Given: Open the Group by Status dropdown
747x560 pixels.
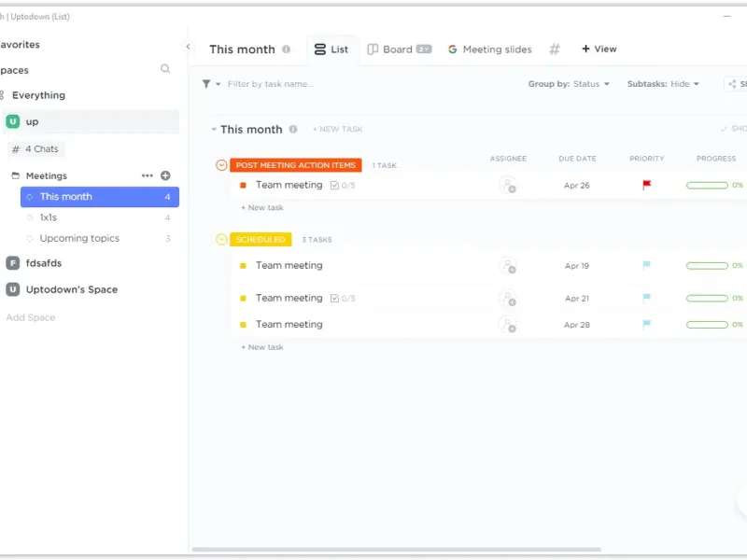Looking at the screenshot, I should (x=569, y=84).
